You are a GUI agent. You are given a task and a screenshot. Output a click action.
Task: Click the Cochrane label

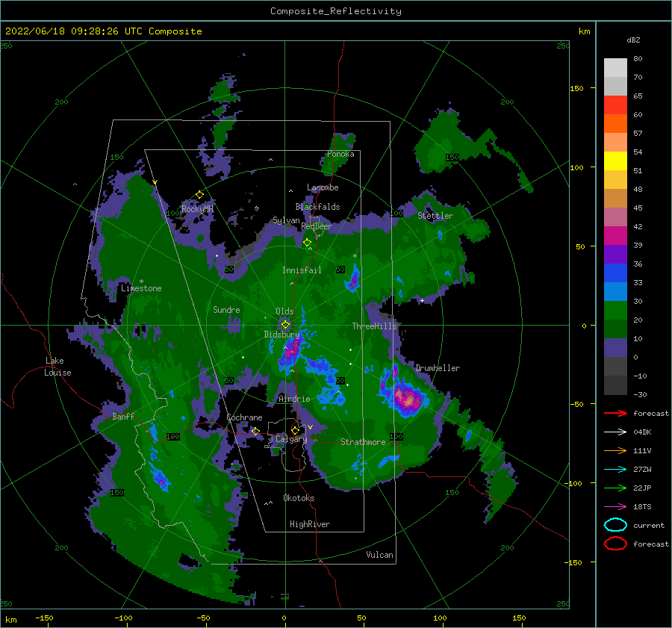pyautogui.click(x=244, y=417)
